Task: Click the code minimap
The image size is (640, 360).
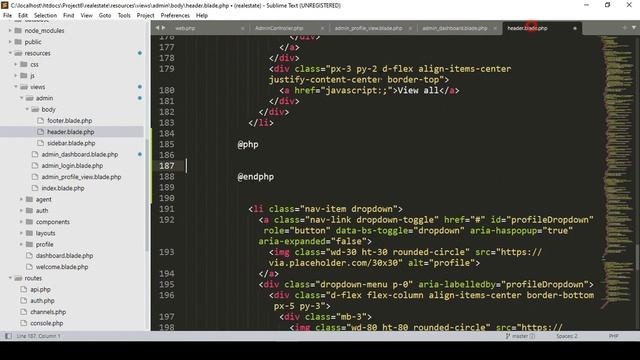Action: point(618,171)
